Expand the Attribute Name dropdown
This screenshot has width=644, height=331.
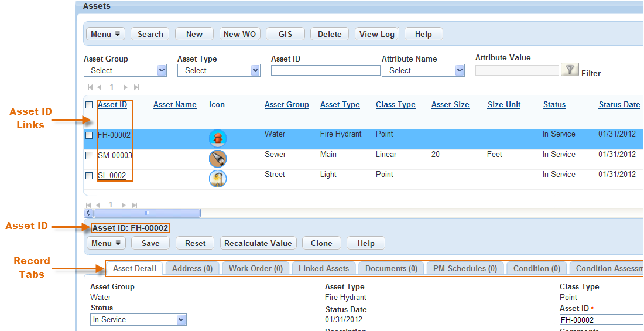[x=460, y=70]
